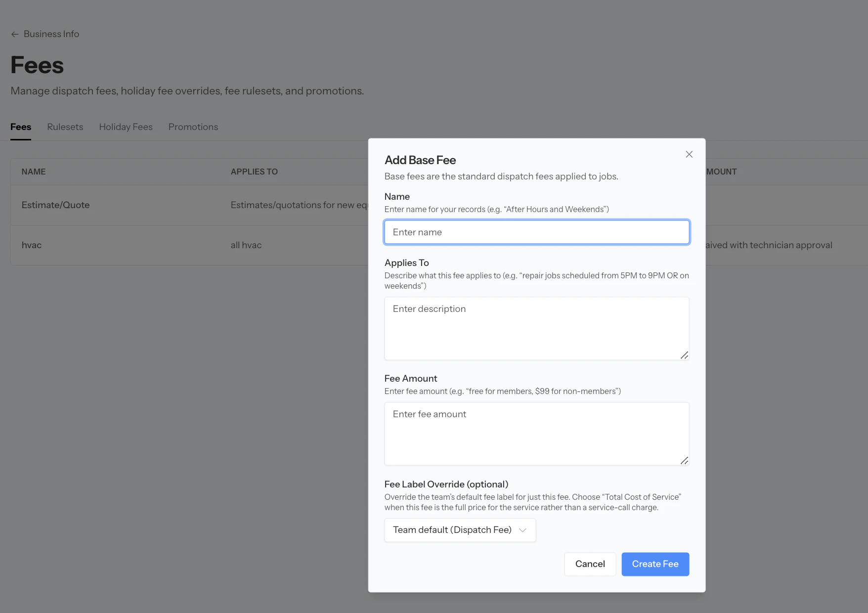Select the hvac fee row name
Screen dimensions: 868x613
tap(32, 245)
